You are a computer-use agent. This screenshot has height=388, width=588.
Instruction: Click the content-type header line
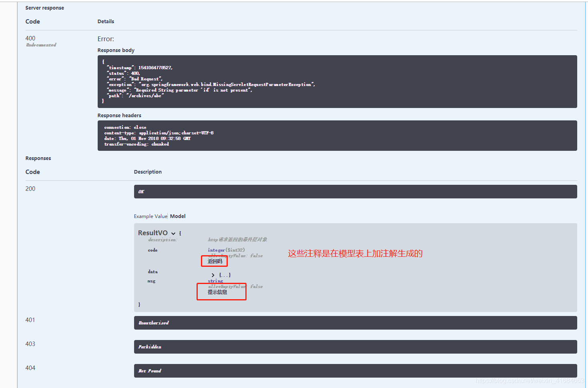[159, 133]
